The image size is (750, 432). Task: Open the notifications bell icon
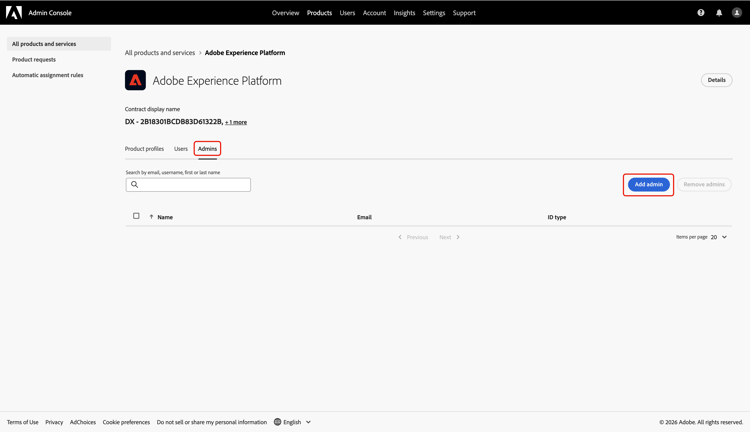[719, 13]
